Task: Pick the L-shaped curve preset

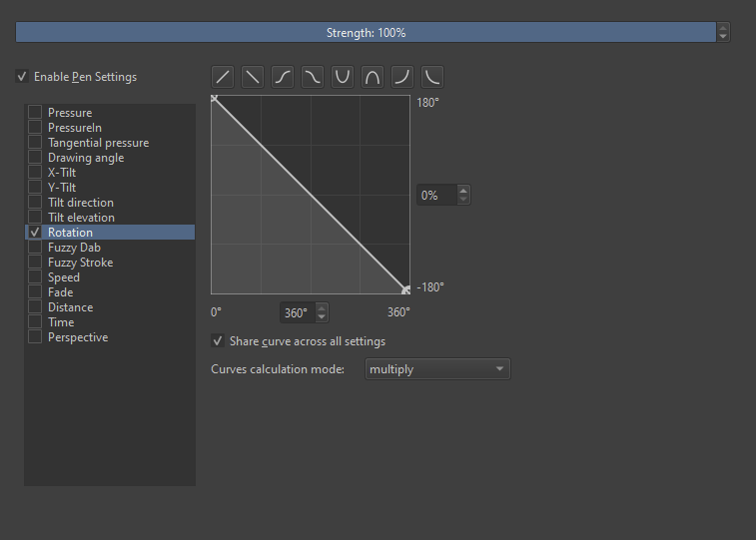Action: click(432, 77)
